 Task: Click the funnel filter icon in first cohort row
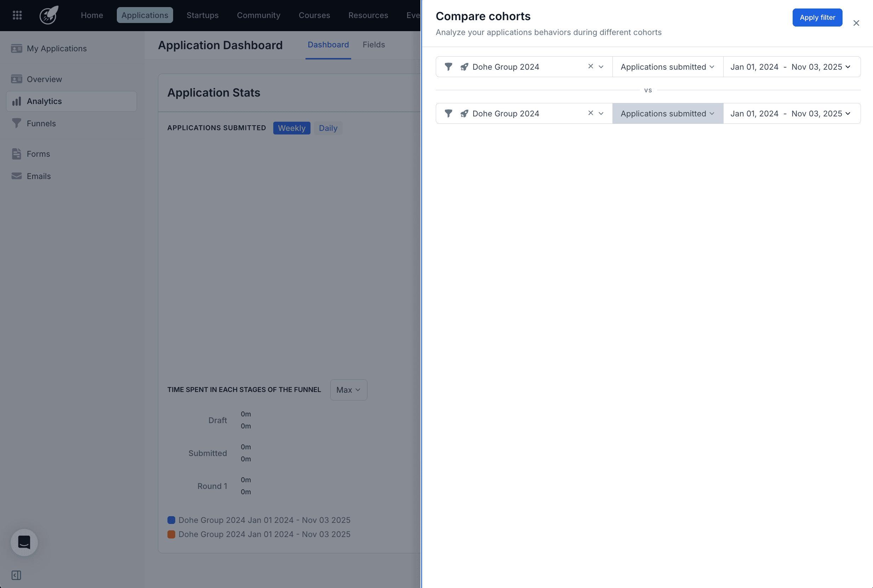(448, 67)
